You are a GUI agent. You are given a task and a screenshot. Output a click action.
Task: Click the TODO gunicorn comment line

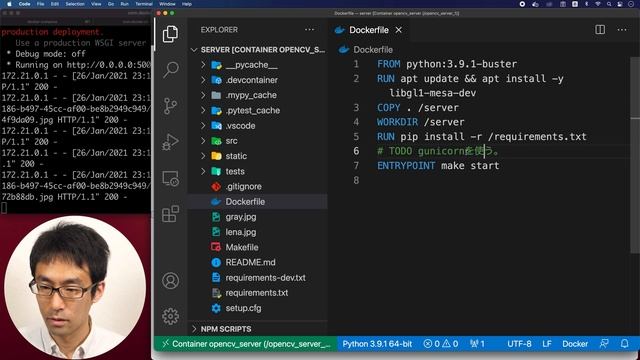coord(438,151)
